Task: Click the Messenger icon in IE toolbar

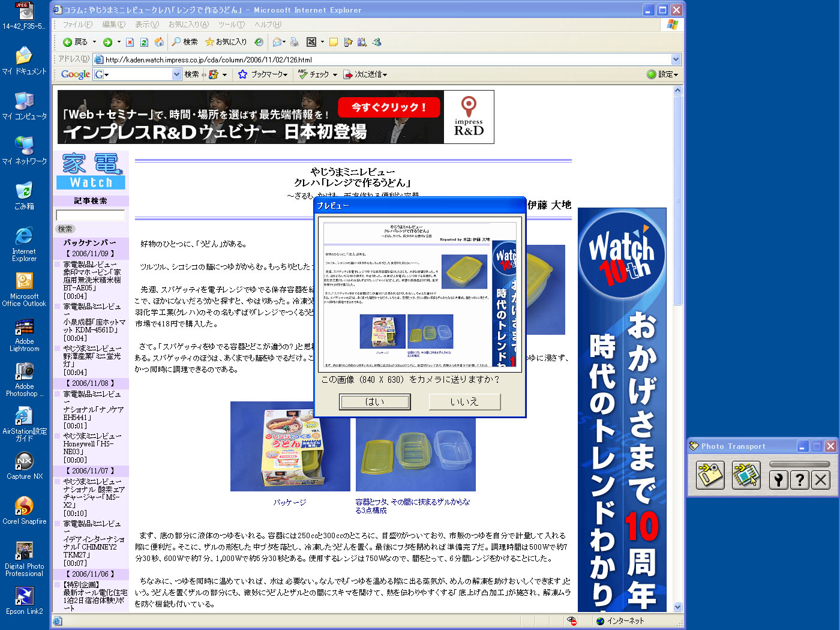Action: point(377,42)
